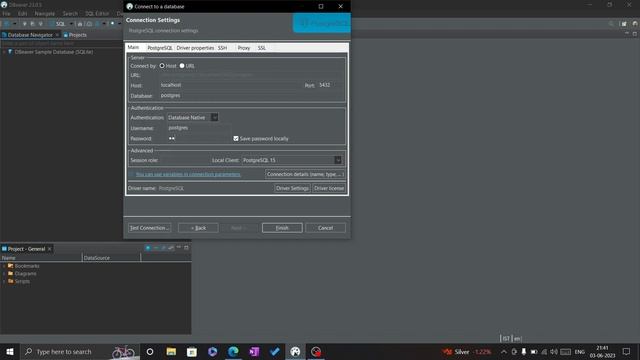Click the Finish button

click(282, 228)
